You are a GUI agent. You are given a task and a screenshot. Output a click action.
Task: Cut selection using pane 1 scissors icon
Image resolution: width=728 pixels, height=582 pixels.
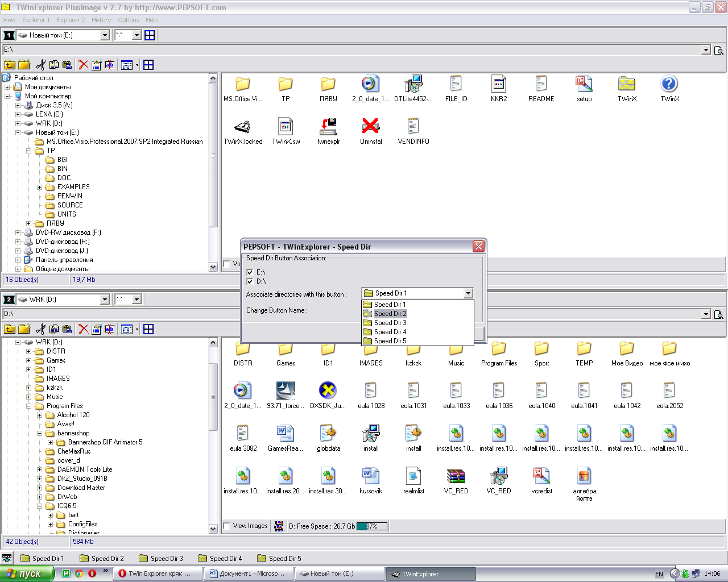(40, 65)
